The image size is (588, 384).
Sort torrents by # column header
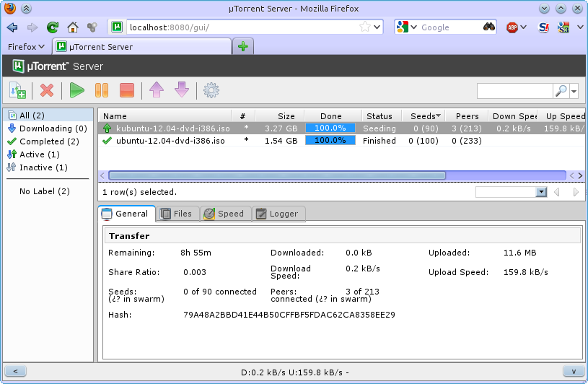pyautogui.click(x=243, y=116)
